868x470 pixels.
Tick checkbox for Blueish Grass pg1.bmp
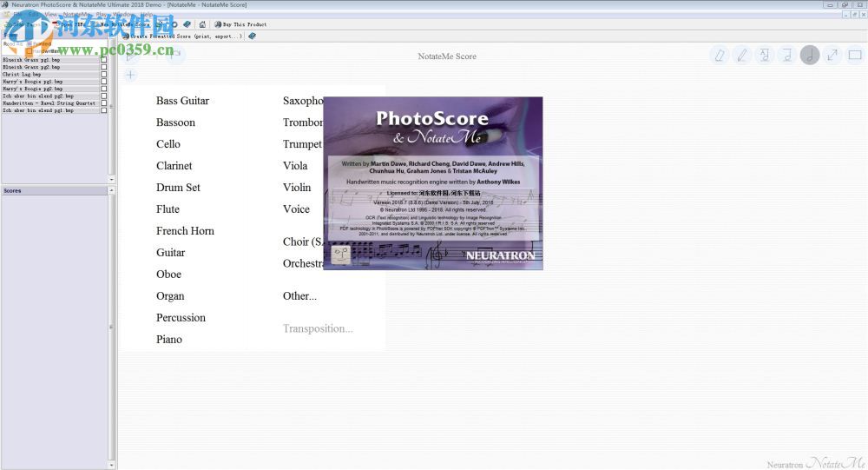click(x=103, y=60)
